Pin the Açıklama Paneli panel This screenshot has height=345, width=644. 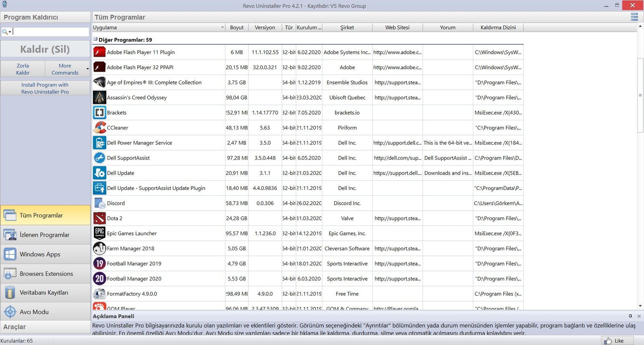pyautogui.click(x=630, y=316)
